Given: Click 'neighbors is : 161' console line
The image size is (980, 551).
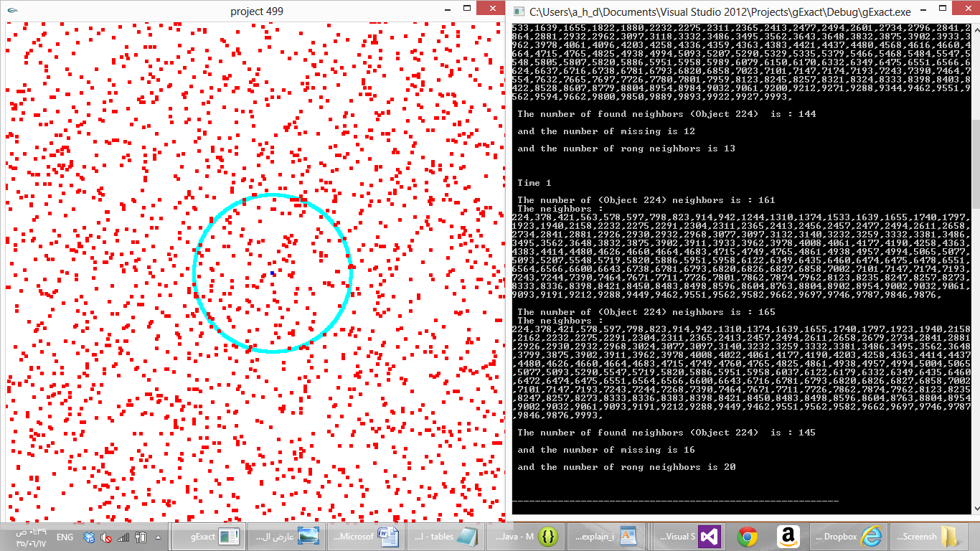Looking at the screenshot, I should tap(646, 200).
